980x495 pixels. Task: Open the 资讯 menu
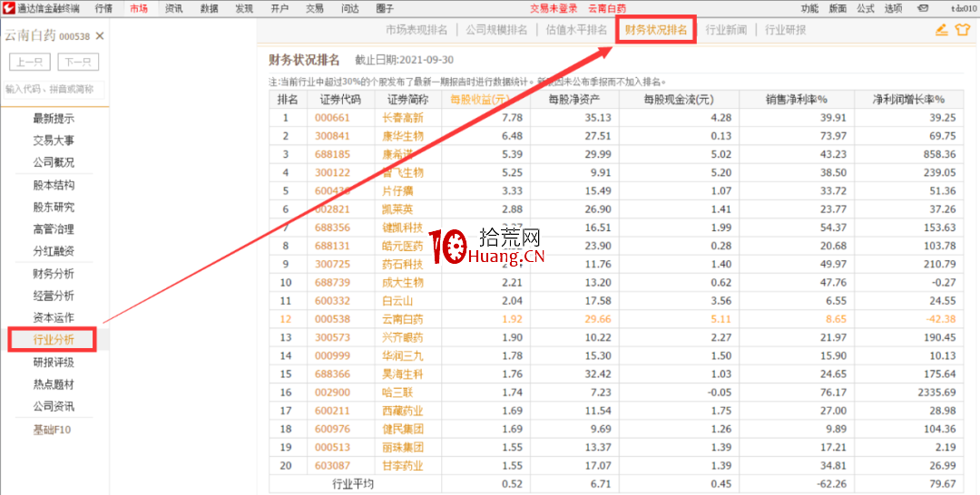(174, 8)
